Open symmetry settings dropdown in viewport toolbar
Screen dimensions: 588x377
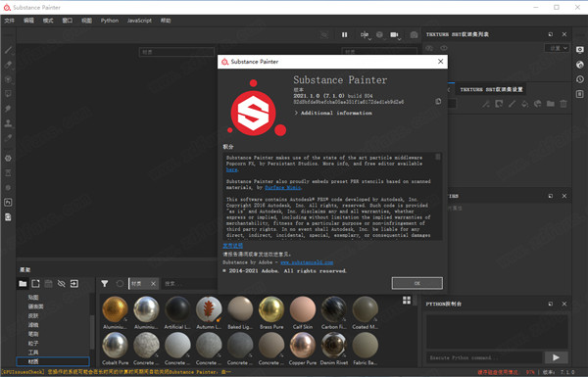pos(365,35)
